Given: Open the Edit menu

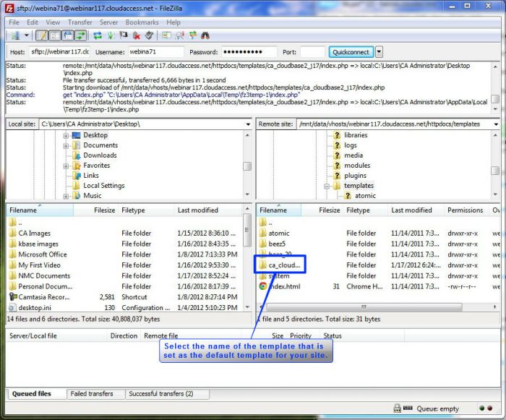Looking at the screenshot, I should [x=33, y=22].
